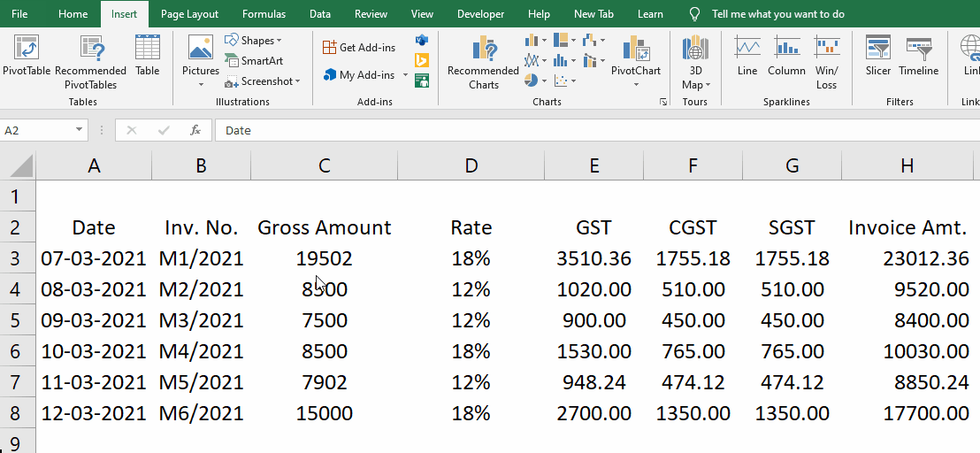Select column H header
The height and width of the screenshot is (453, 980).
coord(907,165)
